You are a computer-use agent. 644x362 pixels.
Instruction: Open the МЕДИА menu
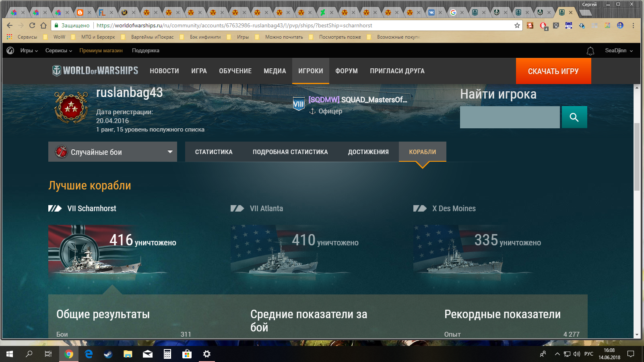tap(275, 71)
